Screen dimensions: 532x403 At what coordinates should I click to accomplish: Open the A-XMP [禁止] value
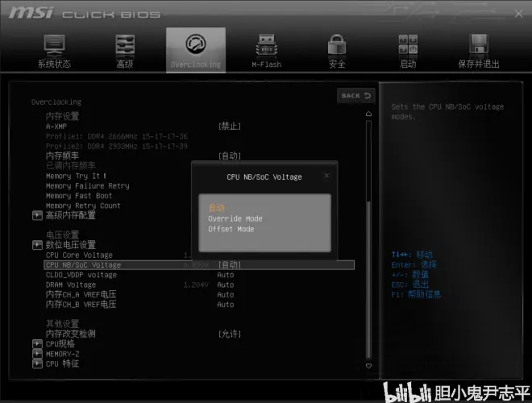pos(230,127)
